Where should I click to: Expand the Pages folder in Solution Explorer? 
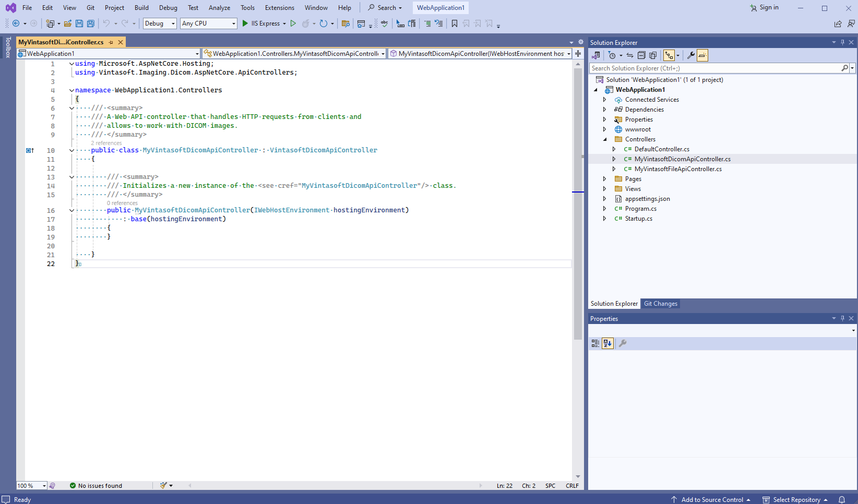coord(605,179)
